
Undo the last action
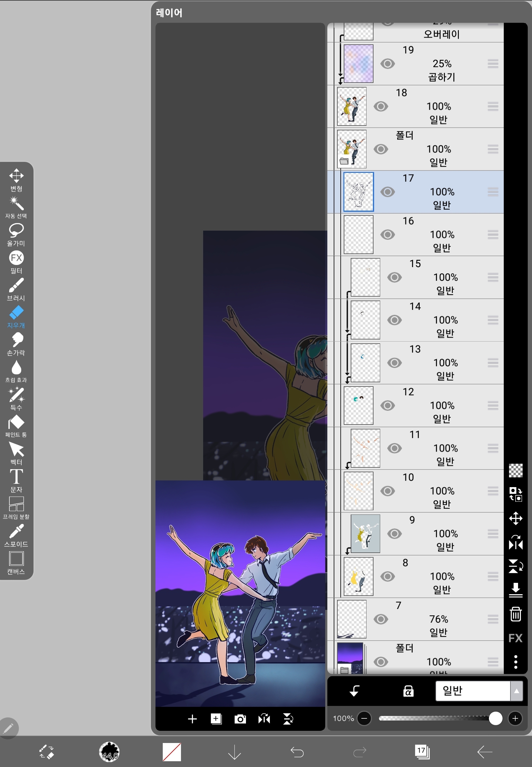(x=297, y=752)
